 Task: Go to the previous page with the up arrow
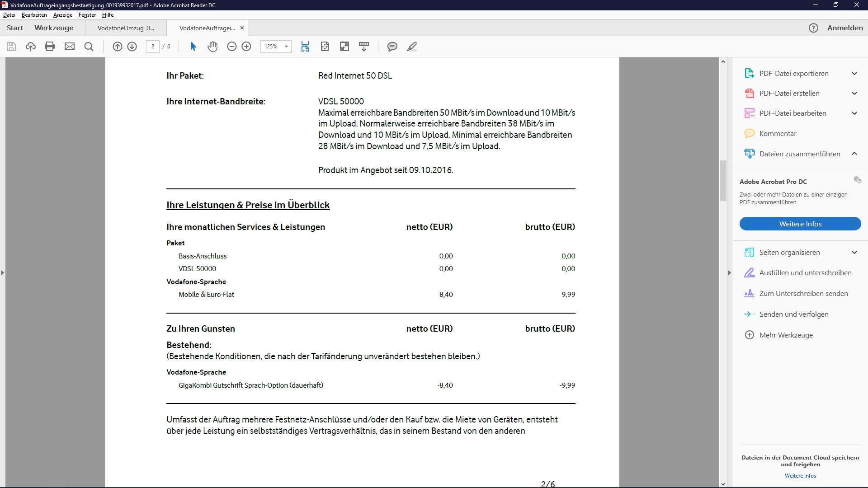[x=117, y=47]
